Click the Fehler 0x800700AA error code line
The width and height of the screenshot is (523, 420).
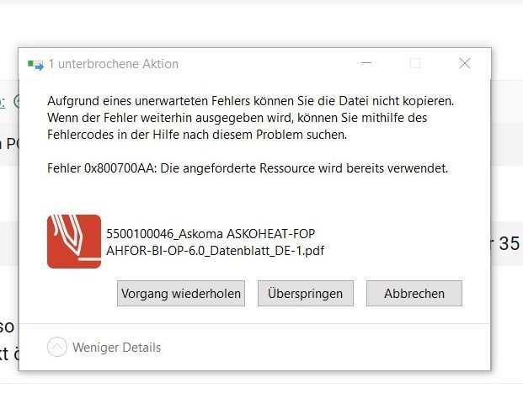pos(248,168)
